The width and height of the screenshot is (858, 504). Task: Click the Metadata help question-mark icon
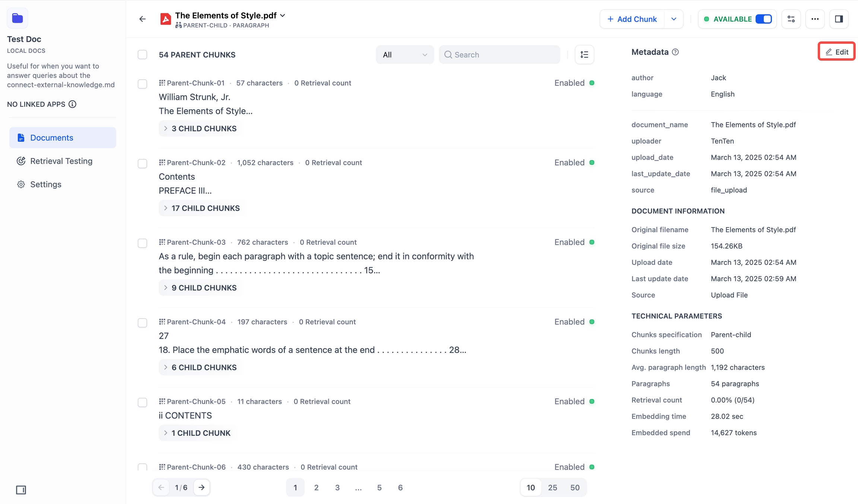(x=675, y=52)
